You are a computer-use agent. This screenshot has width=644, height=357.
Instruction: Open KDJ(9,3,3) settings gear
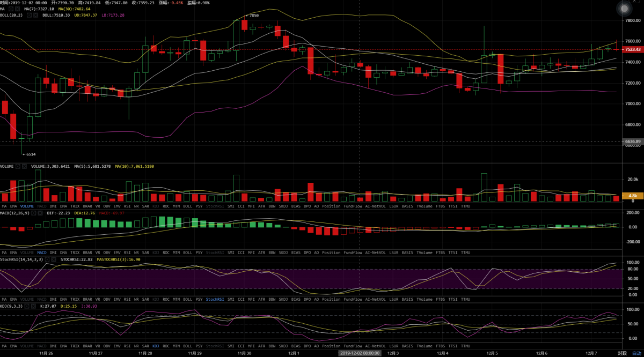tap(27, 306)
